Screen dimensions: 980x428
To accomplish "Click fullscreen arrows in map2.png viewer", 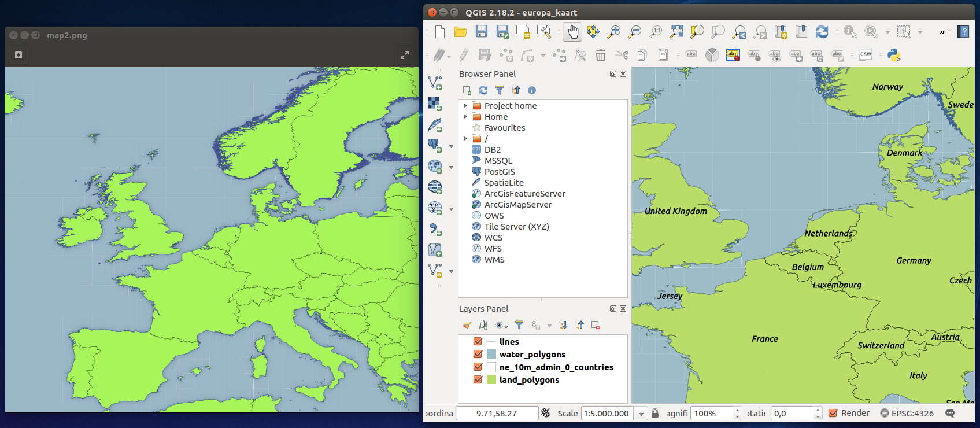I will point(405,55).
